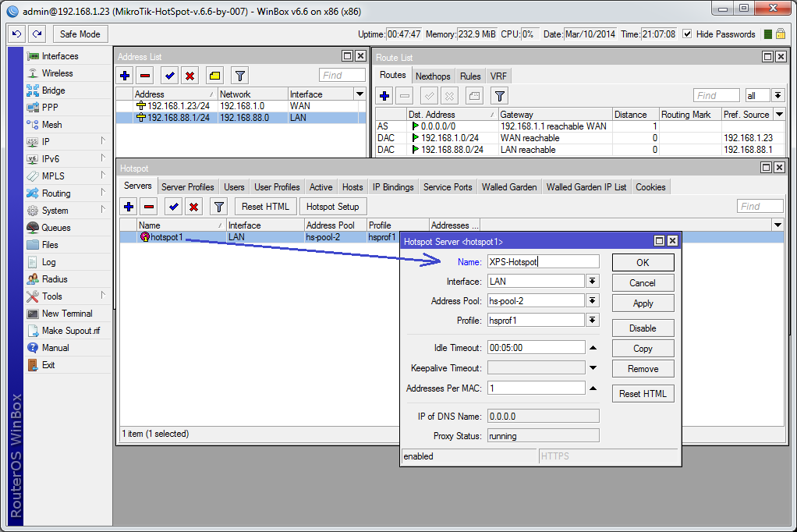Screen dimensions: 797x532
Task: Expand the Keepalive Timeout field
Action: (593, 367)
